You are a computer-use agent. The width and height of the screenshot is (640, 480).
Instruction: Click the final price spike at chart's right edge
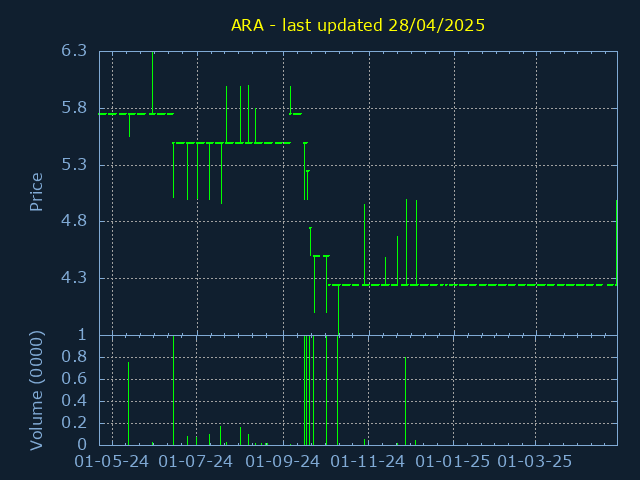pyautogui.click(x=616, y=242)
